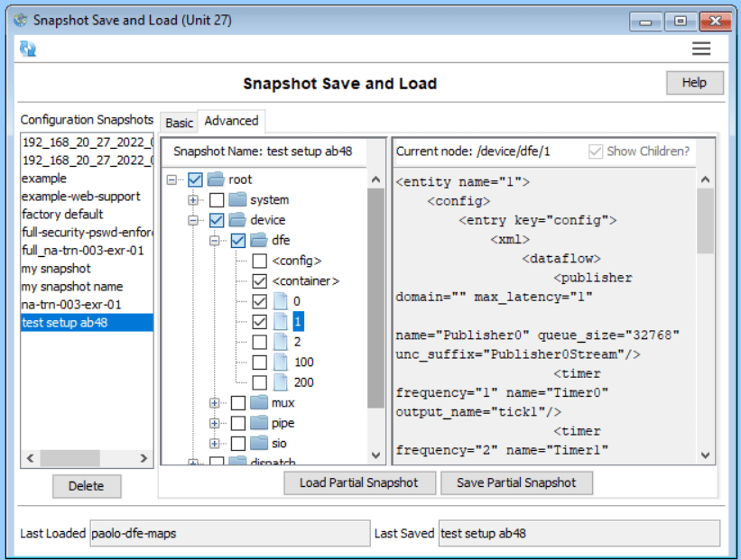Collapse the root tree node
The height and width of the screenshot is (560, 741).
(172, 179)
